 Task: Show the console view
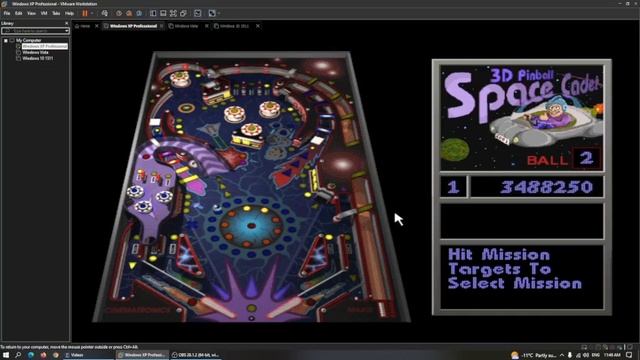click(x=198, y=13)
